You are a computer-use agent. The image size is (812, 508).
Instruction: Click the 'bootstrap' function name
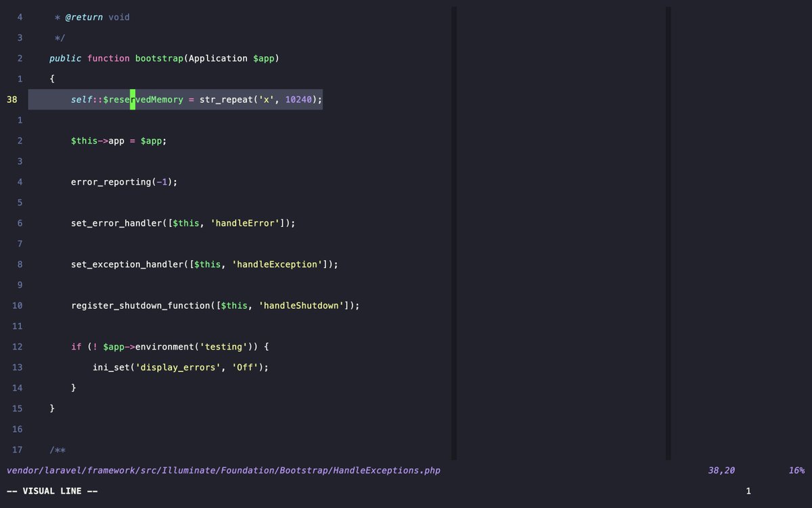point(159,58)
